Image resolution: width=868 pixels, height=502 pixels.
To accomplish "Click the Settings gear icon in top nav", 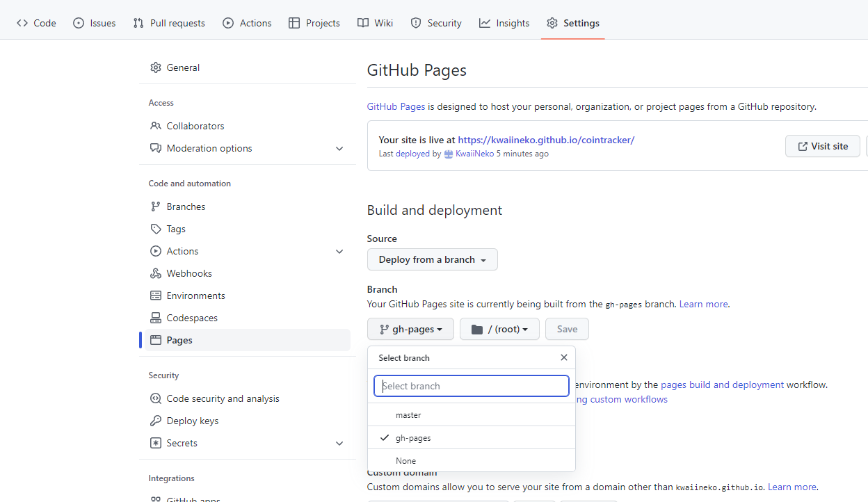I will [552, 23].
